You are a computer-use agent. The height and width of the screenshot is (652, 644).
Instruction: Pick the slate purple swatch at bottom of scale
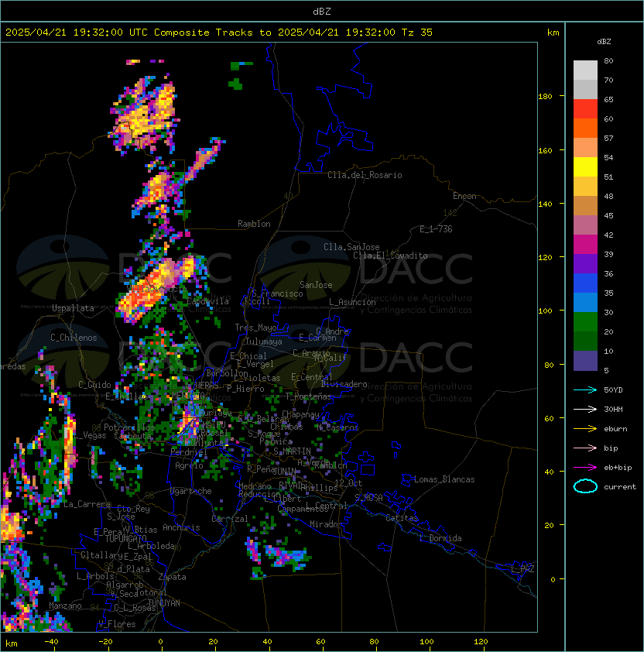585,361
